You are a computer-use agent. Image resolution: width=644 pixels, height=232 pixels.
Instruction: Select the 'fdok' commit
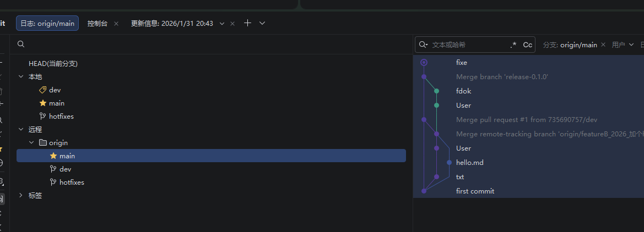[464, 91]
